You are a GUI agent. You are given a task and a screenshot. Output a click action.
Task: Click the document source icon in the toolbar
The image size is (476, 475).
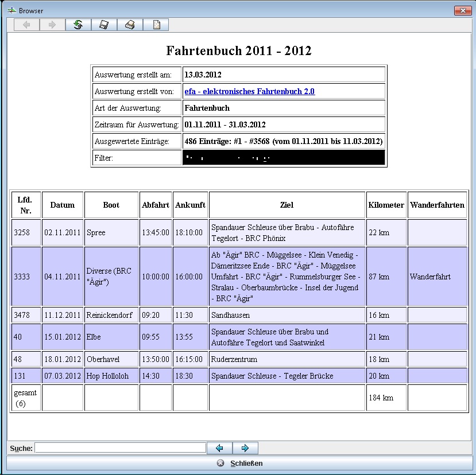(x=156, y=24)
